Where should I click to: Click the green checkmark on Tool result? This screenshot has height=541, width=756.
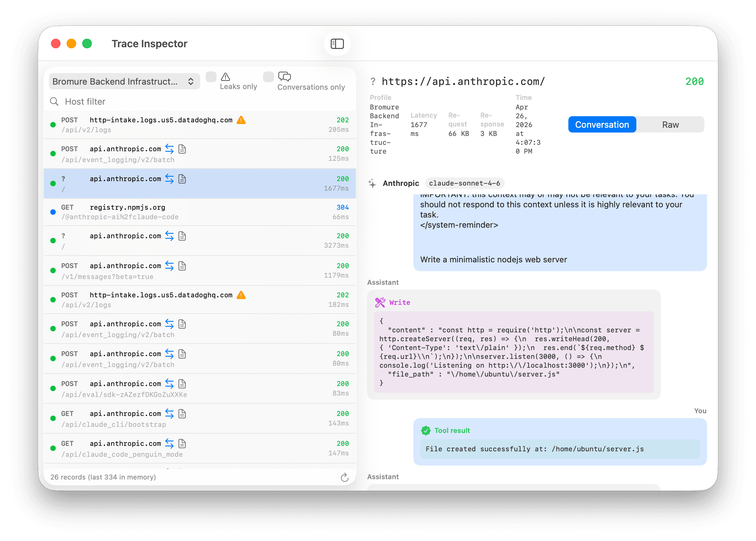click(426, 430)
